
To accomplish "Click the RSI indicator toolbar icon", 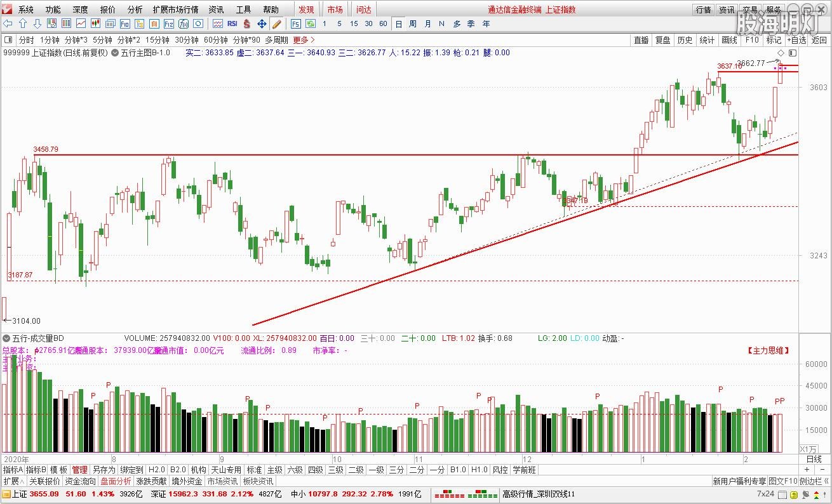I will click(x=232, y=23).
